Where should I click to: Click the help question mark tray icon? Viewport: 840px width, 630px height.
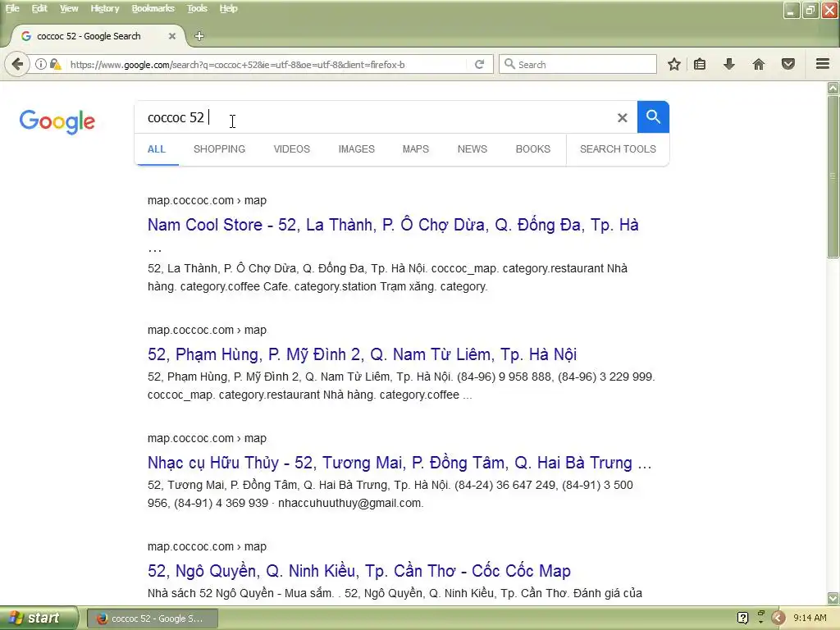point(742,619)
